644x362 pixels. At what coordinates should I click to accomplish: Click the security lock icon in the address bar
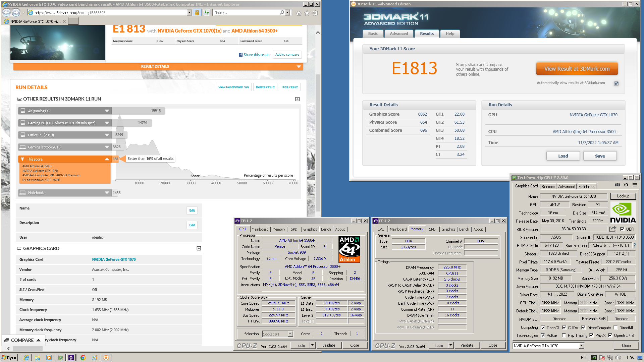click(x=197, y=12)
